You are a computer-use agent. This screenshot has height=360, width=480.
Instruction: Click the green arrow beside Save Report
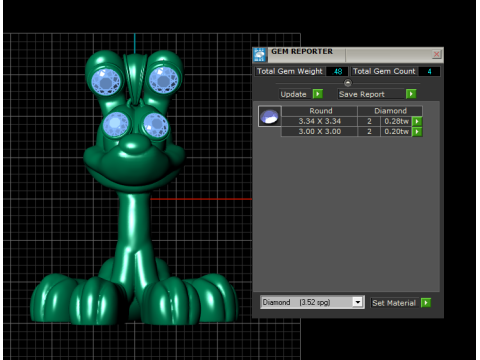click(411, 94)
